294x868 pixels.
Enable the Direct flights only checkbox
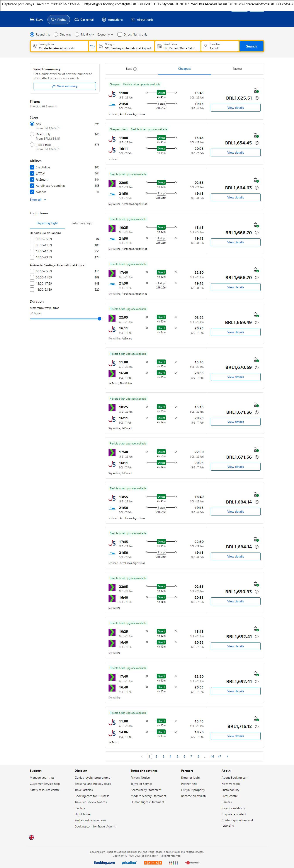coord(120,34)
